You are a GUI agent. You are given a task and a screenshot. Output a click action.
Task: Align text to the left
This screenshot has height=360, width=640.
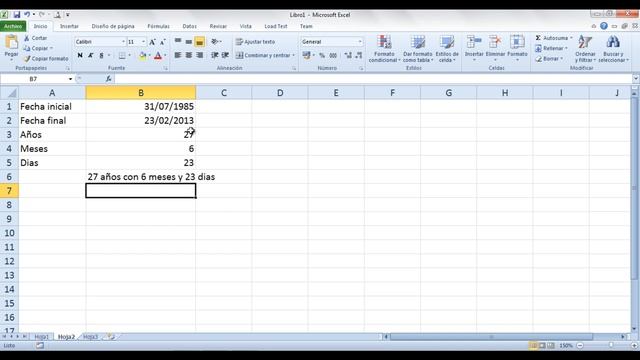pos(178,55)
